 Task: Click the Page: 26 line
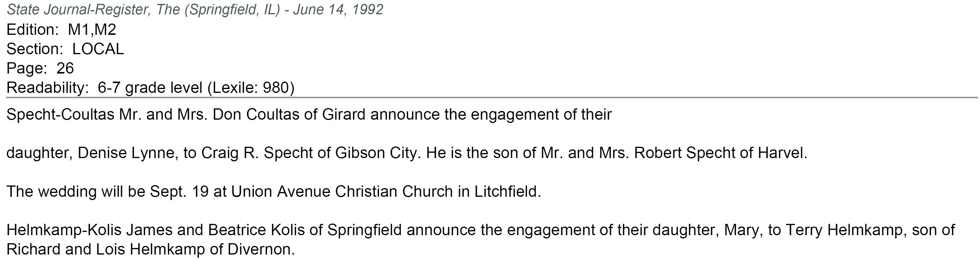[40, 68]
